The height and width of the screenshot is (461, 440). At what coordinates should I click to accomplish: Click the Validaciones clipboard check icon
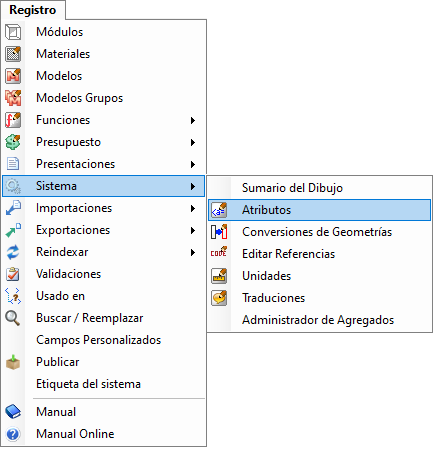pyautogui.click(x=13, y=274)
